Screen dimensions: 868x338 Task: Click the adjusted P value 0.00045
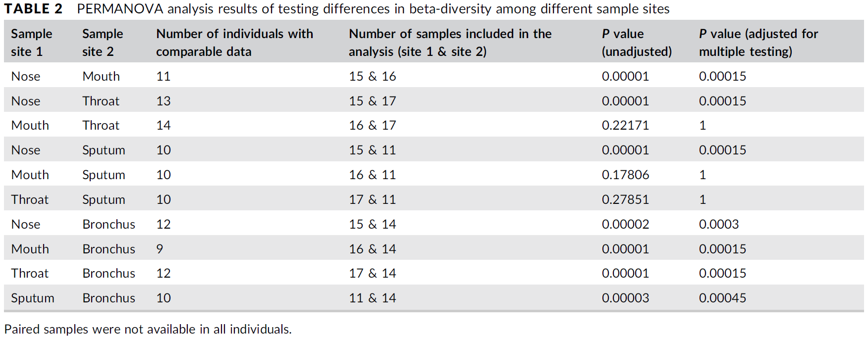click(722, 298)
